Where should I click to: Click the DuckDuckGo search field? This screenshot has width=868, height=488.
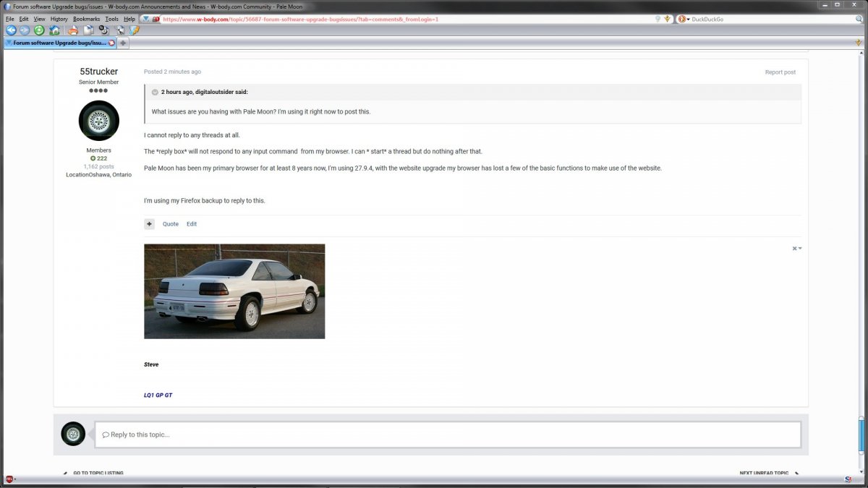770,19
